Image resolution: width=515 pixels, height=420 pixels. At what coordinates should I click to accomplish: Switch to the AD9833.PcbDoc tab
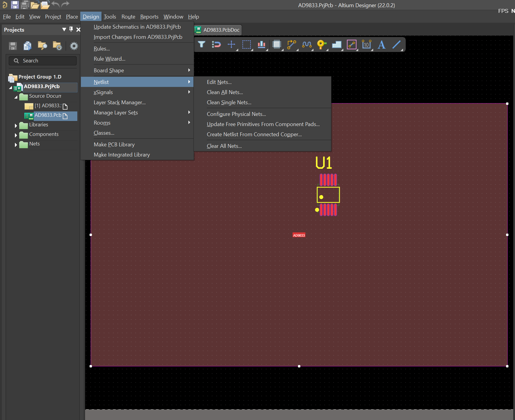pos(217,30)
